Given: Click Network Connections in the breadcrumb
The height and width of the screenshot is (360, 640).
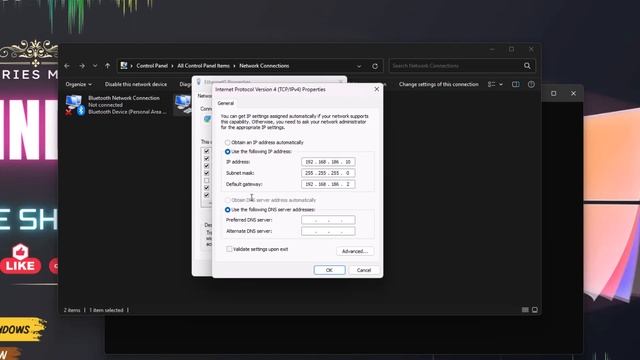Looking at the screenshot, I should pyautogui.click(x=264, y=66).
